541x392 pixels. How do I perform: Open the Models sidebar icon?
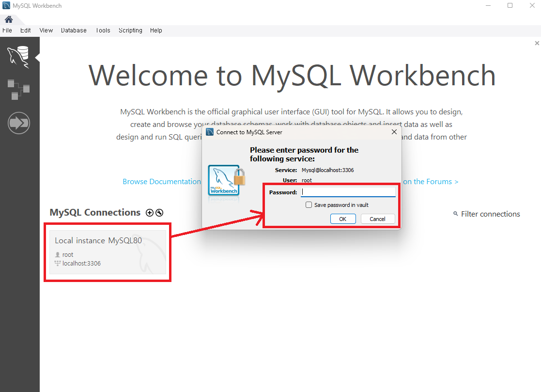tap(18, 89)
